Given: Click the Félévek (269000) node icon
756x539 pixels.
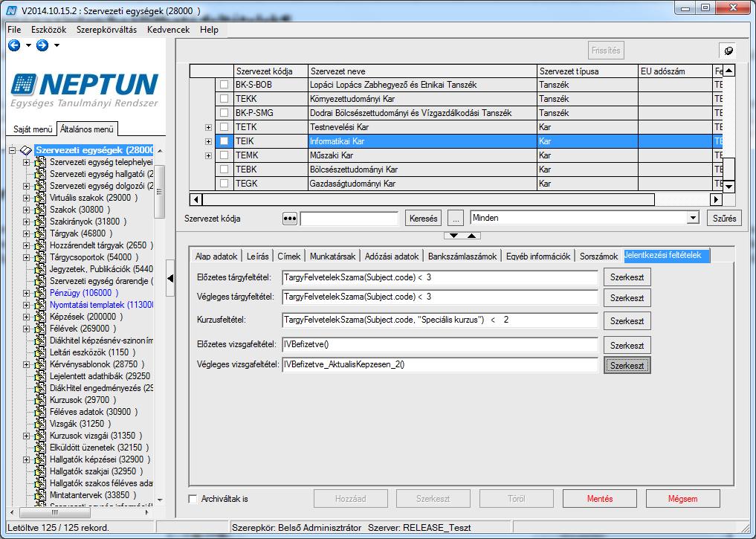Looking at the screenshot, I should (40, 329).
